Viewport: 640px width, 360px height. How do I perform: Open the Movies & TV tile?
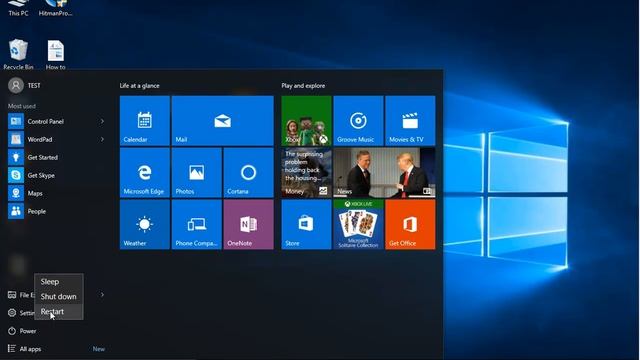(x=410, y=121)
